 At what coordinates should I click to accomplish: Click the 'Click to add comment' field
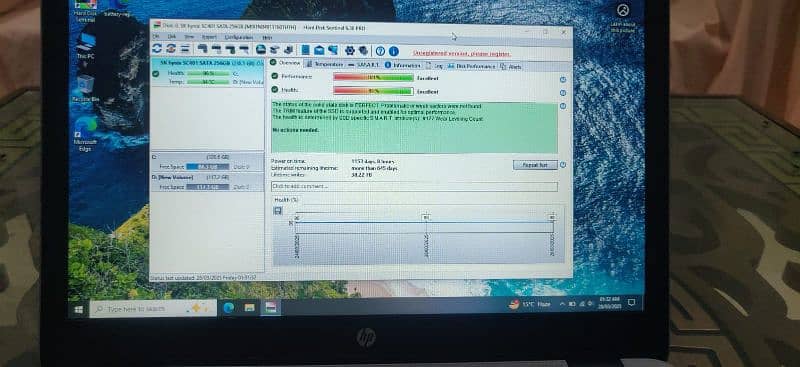point(414,186)
